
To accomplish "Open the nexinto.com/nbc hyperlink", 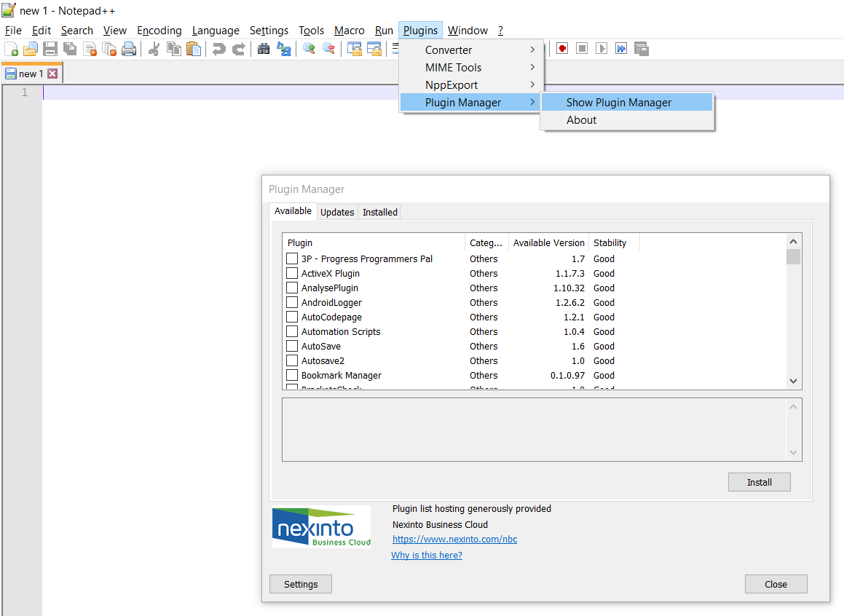I will 454,540.
